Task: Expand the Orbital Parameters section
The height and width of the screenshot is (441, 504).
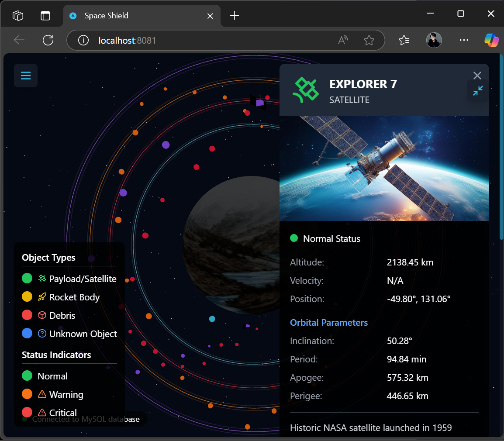Action: 329,322
